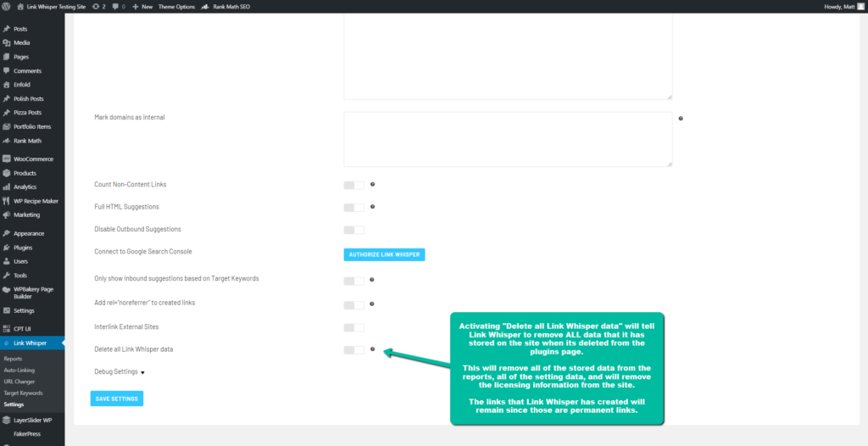Click the Enfold icon in sidebar

pyautogui.click(x=6, y=85)
